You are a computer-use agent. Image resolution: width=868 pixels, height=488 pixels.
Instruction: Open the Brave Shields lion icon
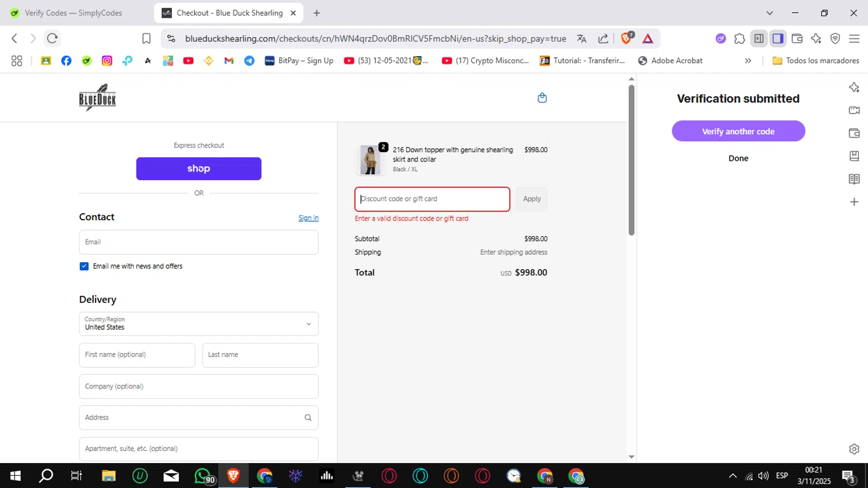(x=627, y=38)
